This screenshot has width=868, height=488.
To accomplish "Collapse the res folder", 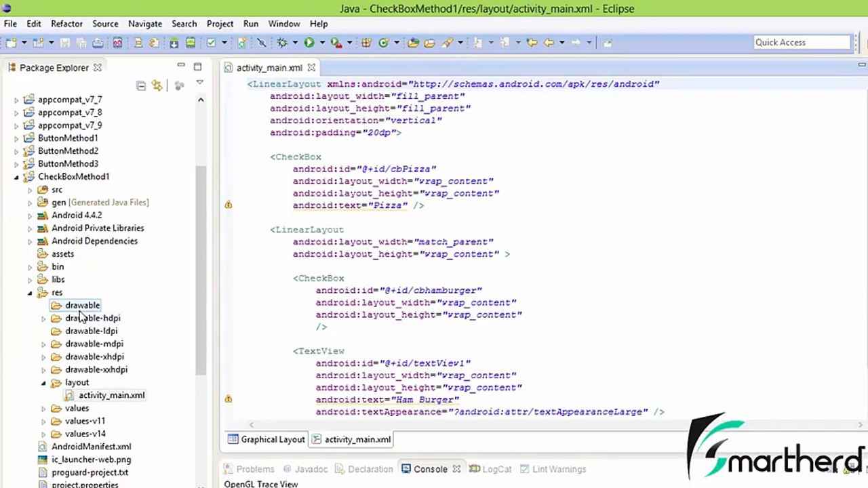I will (x=30, y=293).
